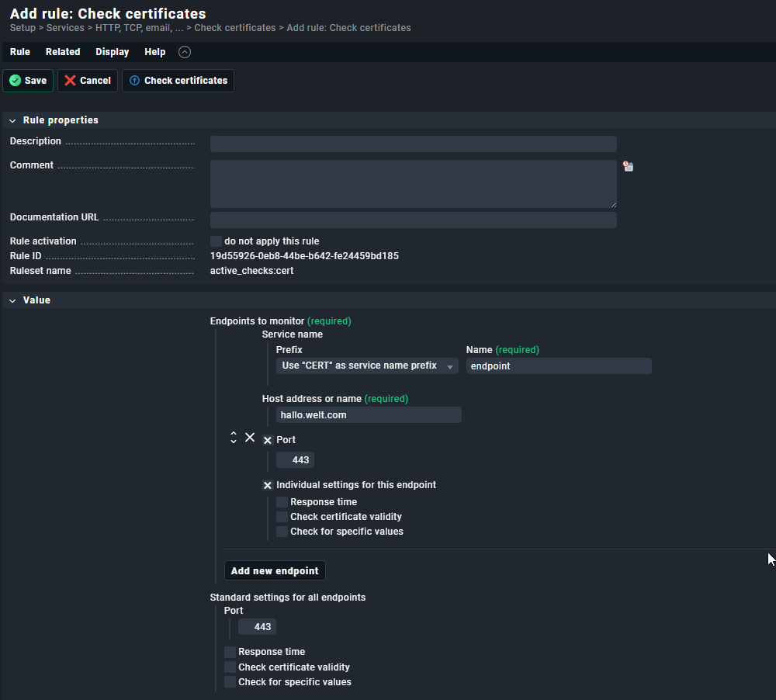Open the Related menu
The height and width of the screenshot is (700, 776).
[63, 52]
